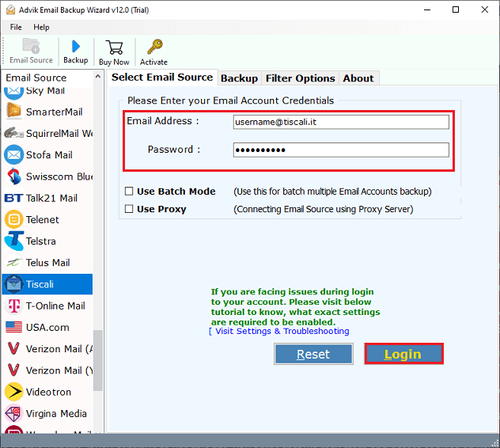Select the Virgina Media icon
Screen dimensions: 500x448
click(x=13, y=413)
